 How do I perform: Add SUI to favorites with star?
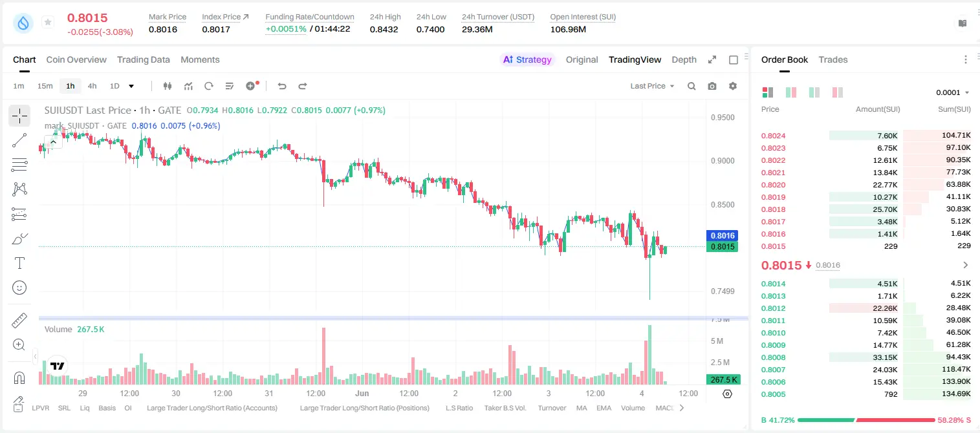click(48, 23)
